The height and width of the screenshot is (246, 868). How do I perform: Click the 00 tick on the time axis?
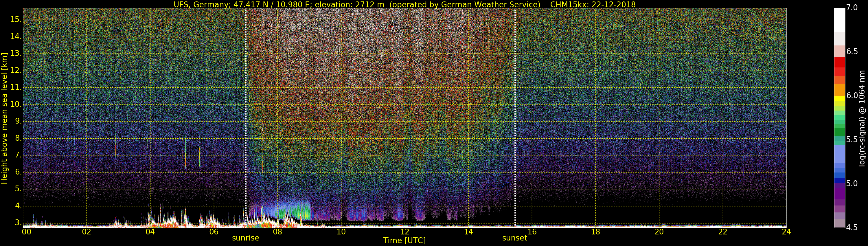tap(26, 232)
